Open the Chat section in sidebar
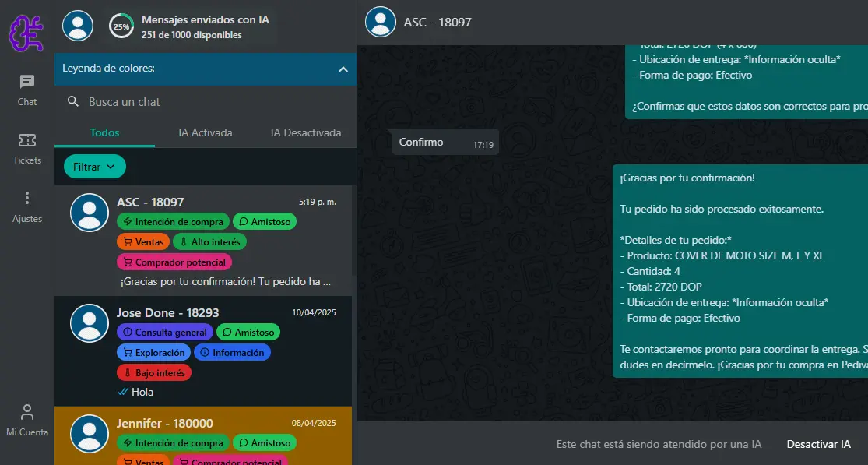The width and height of the screenshot is (868, 465). [27, 90]
